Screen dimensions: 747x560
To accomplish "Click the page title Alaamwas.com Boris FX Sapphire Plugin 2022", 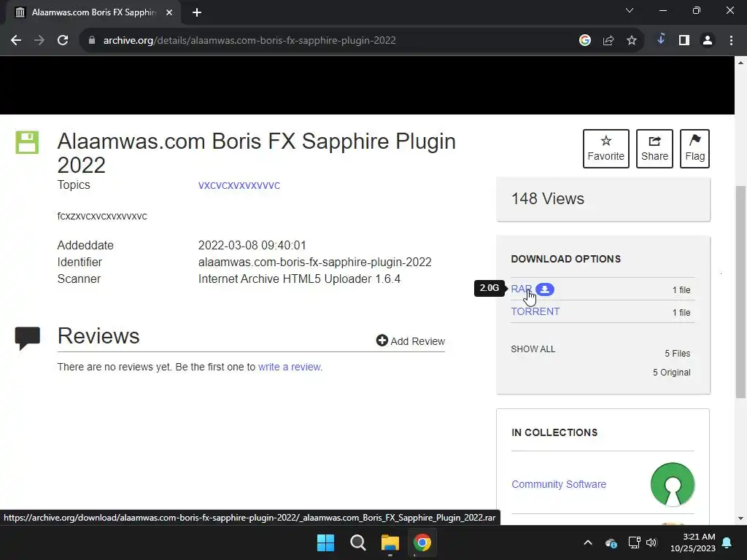I will [256, 153].
